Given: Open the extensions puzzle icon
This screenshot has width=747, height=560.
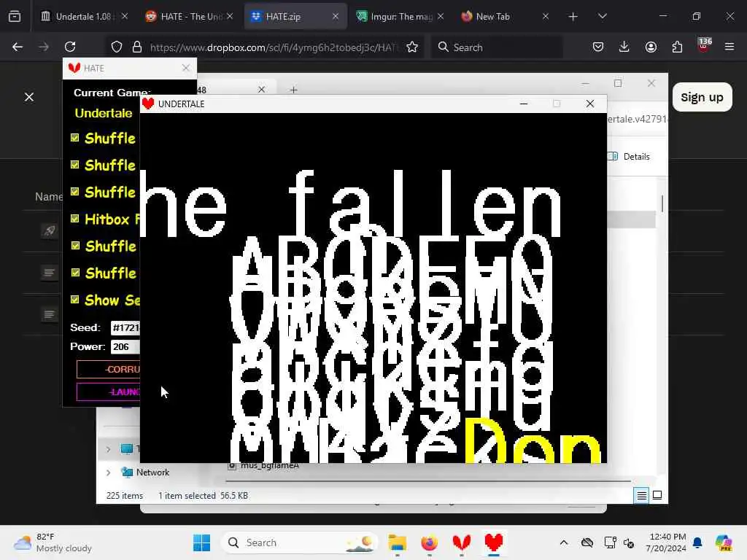Looking at the screenshot, I should [x=677, y=47].
